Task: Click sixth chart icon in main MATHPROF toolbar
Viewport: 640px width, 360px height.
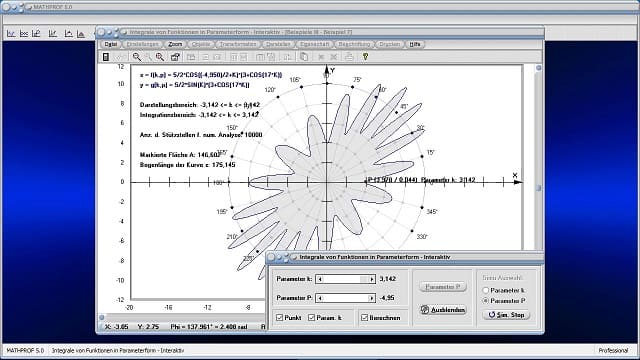Action: [81, 33]
